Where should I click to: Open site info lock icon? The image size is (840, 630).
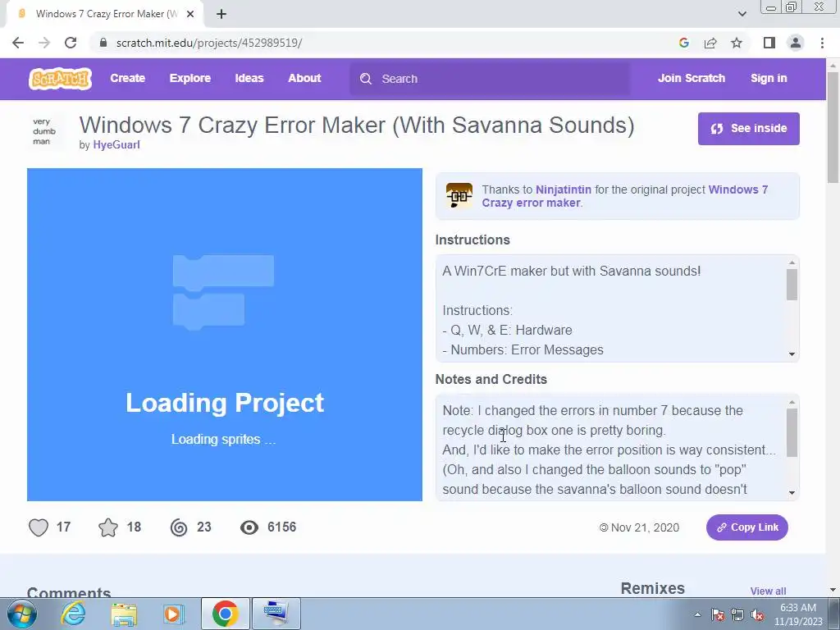tap(103, 43)
